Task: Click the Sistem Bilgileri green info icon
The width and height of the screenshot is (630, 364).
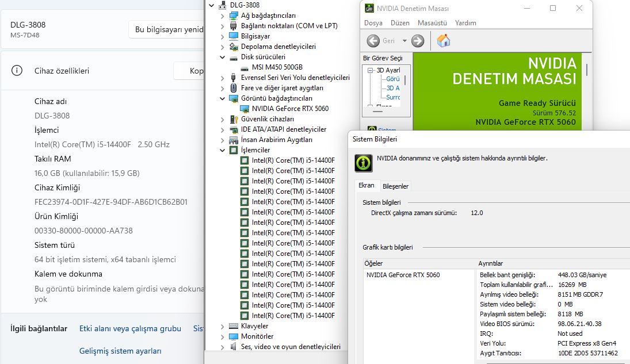Action: point(363,163)
